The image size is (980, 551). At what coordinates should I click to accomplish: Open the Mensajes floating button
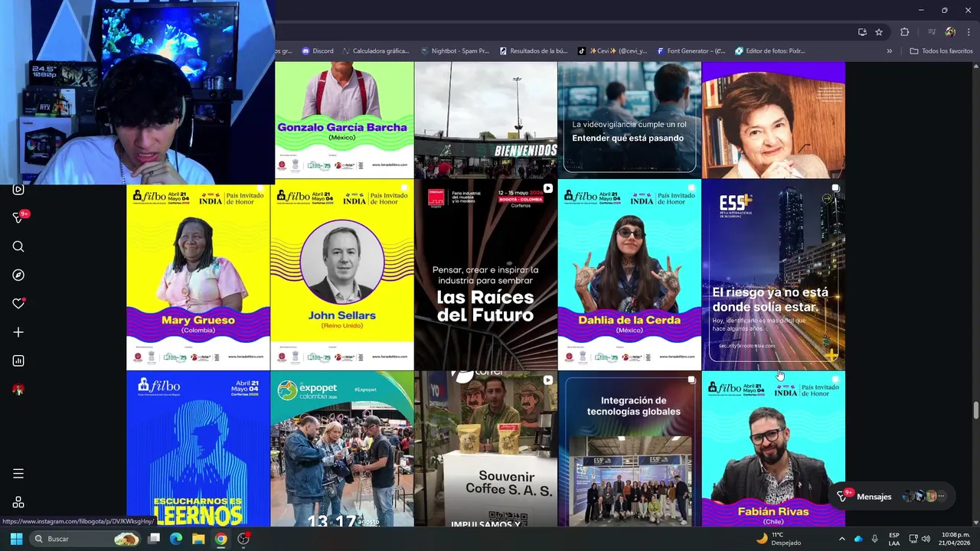[893, 497]
